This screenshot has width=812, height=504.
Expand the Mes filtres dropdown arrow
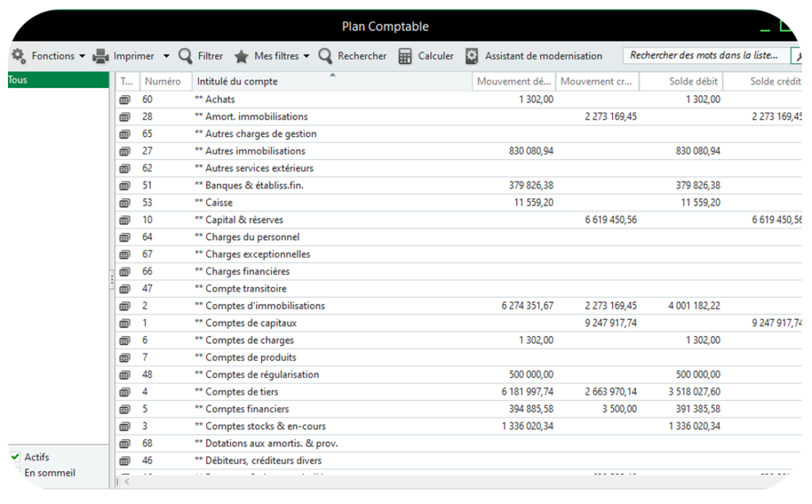[307, 56]
